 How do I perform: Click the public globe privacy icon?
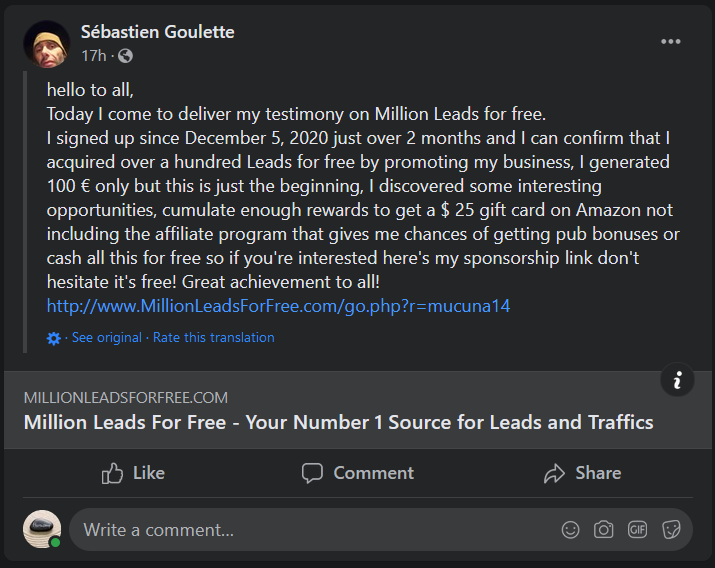[125, 56]
